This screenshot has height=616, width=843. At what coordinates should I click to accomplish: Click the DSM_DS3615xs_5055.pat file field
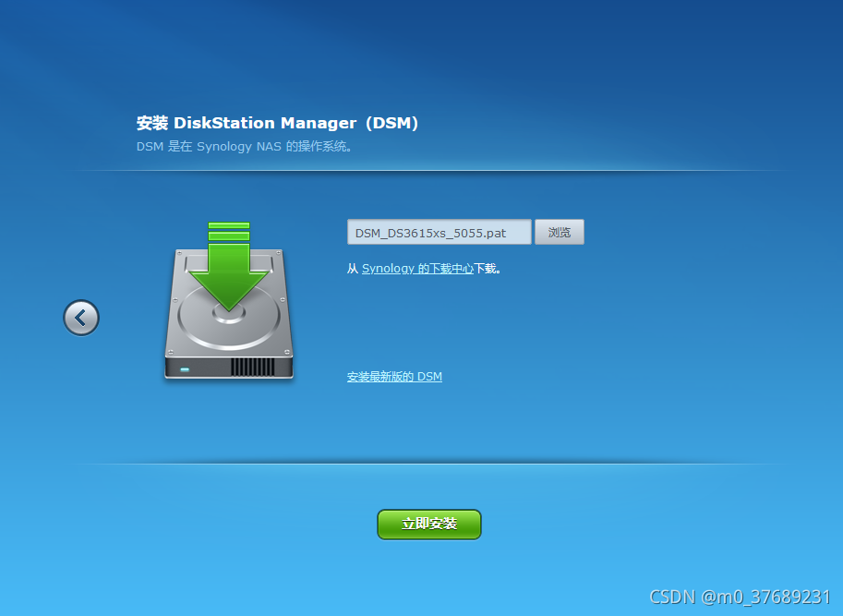point(440,232)
